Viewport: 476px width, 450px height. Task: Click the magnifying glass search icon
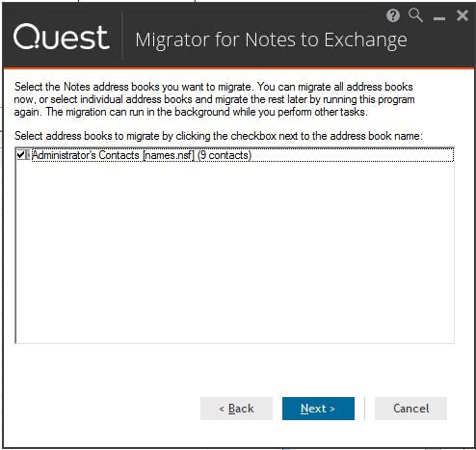(x=415, y=15)
